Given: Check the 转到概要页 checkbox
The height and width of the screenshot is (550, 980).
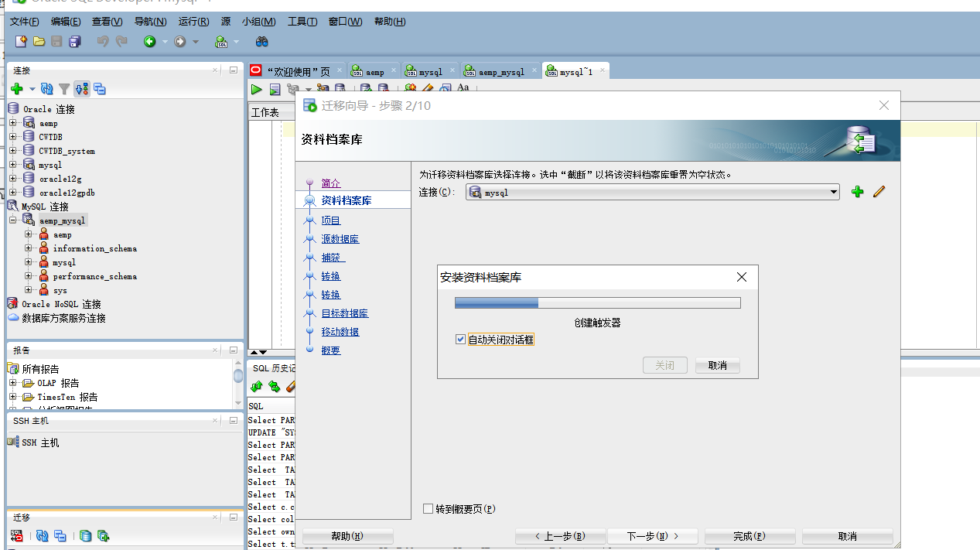Looking at the screenshot, I should (429, 509).
